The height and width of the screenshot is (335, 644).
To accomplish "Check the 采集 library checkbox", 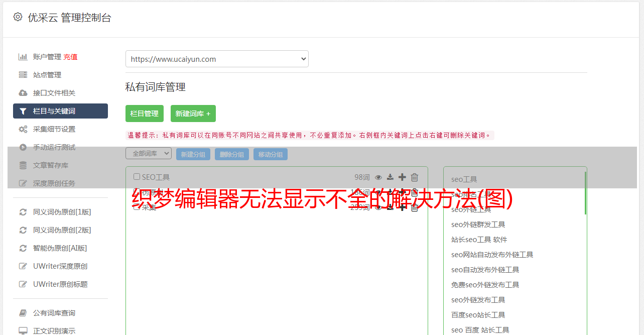I will 137,207.
